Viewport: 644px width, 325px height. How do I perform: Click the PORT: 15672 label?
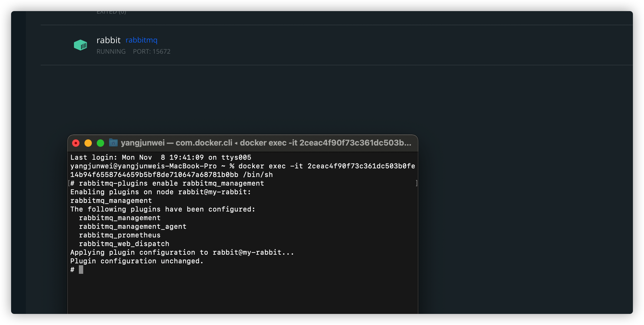152,51
